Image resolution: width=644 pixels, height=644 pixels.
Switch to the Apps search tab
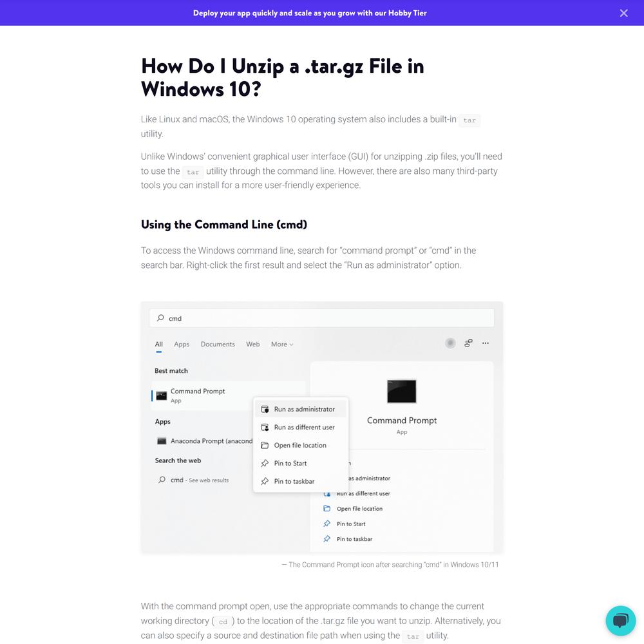click(182, 344)
